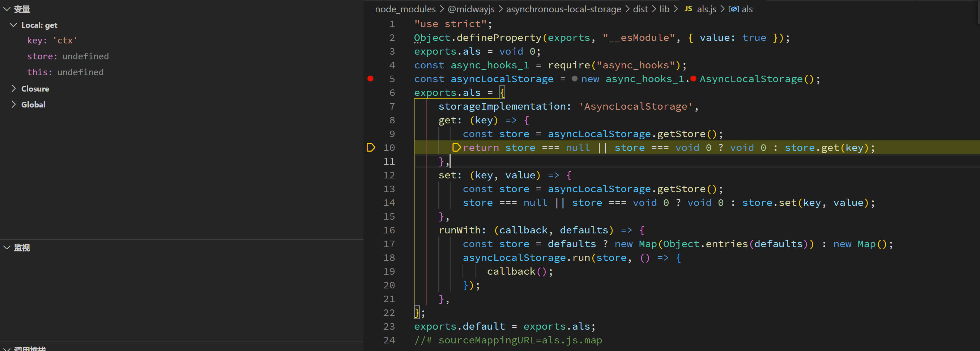Click 'asyncLocalStorage.run' on line 18
This screenshot has width=980, height=351.
tap(527, 257)
